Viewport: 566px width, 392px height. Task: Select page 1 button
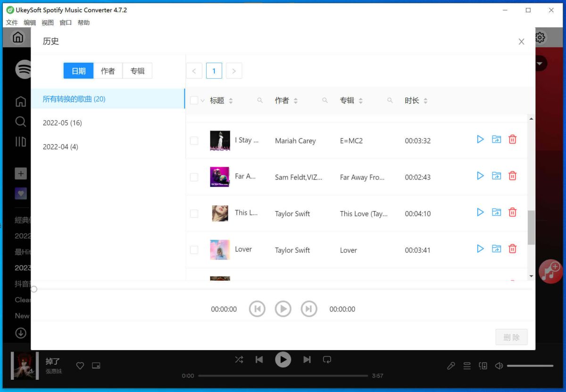point(214,71)
